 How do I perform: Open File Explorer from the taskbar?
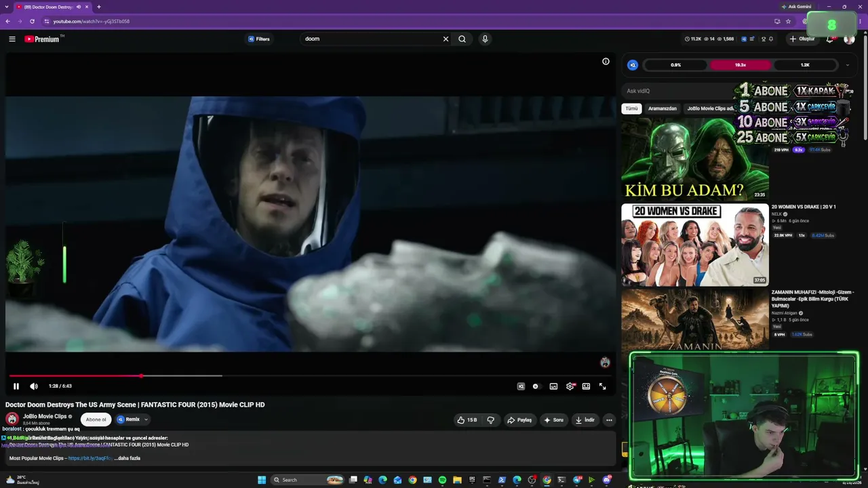(457, 480)
